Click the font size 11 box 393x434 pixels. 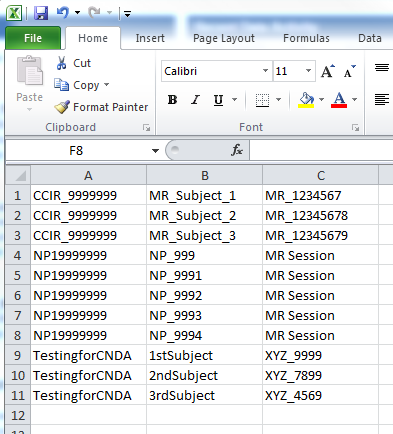coord(288,71)
